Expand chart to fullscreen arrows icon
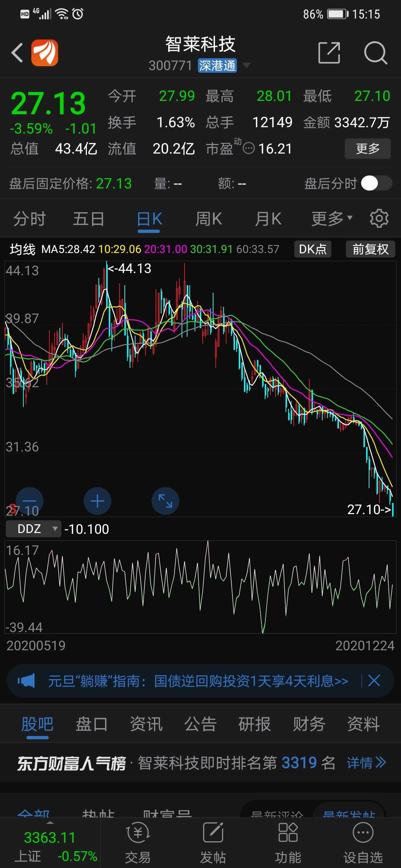Screen dimensions: 401x868 point(165,501)
